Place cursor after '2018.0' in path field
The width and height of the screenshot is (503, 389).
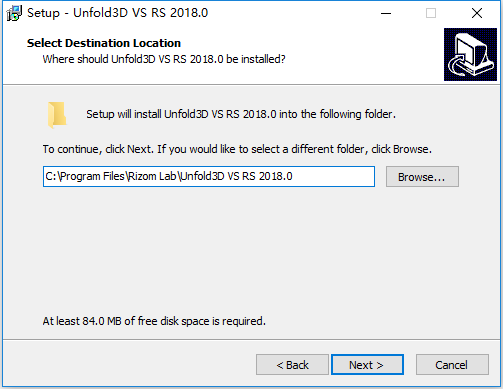[294, 176]
